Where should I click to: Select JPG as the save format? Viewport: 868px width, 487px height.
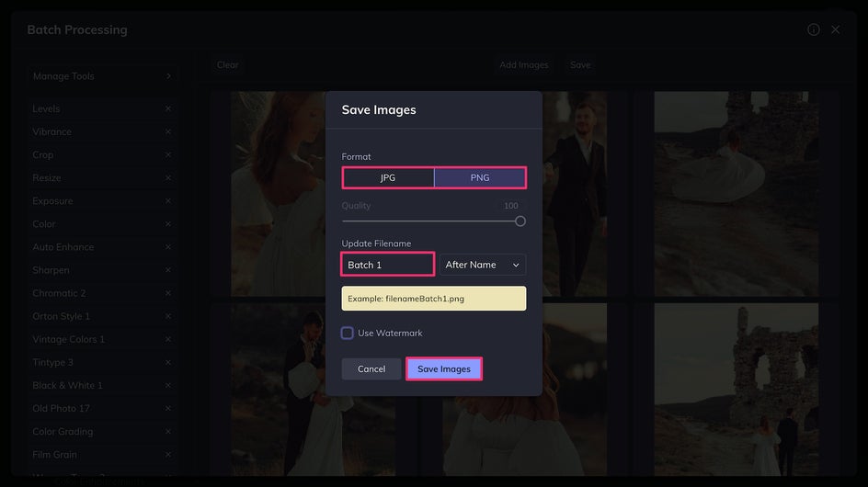pyautogui.click(x=388, y=177)
